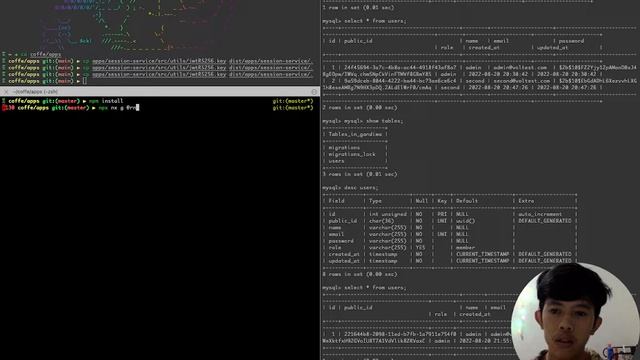
Task: Click the 'Extra' column header
Action: (x=526, y=201)
